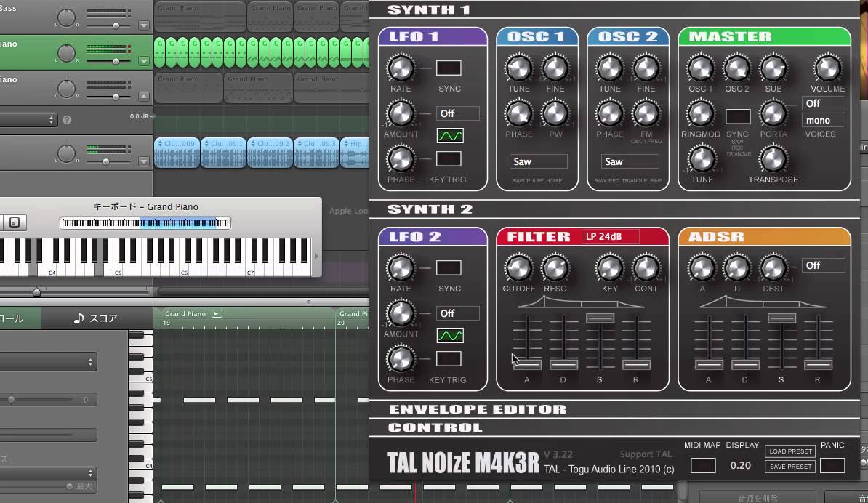Open the LFO 2 destination Off dropdown
Image resolution: width=868 pixels, height=503 pixels.
[x=457, y=313]
